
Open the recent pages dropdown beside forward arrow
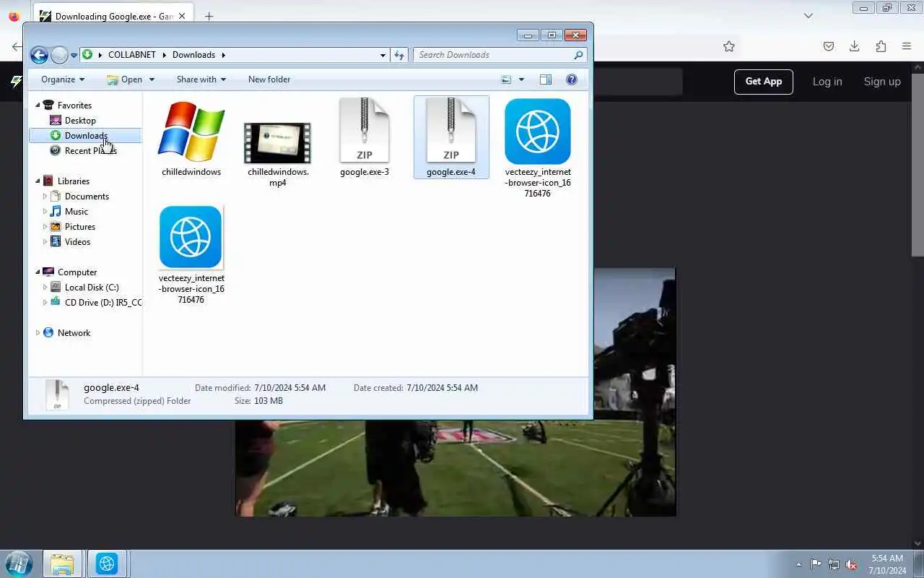tap(74, 56)
